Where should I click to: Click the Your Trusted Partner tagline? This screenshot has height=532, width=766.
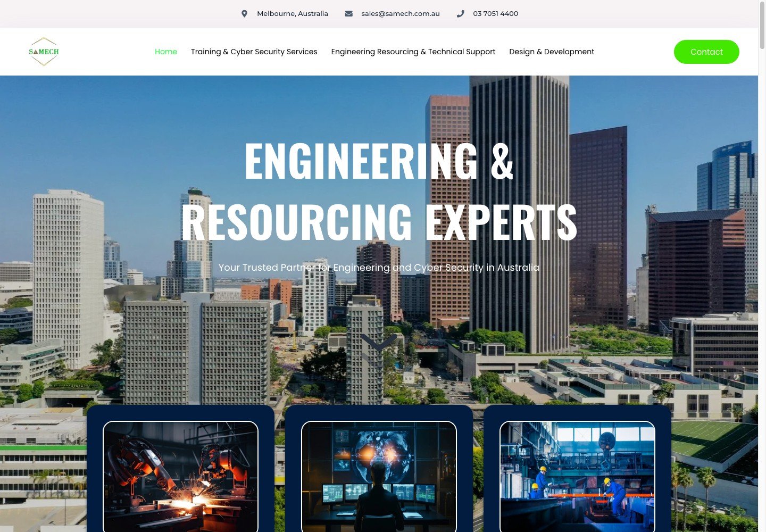click(379, 268)
